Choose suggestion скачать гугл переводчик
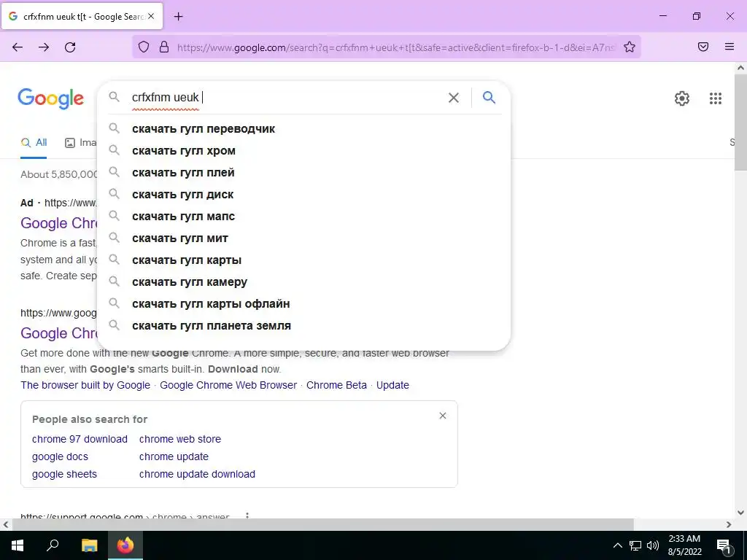Image resolution: width=747 pixels, height=560 pixels. (x=303, y=128)
